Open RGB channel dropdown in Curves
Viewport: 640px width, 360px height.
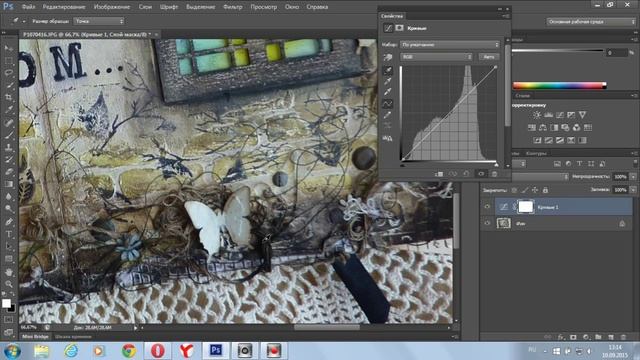pos(436,57)
